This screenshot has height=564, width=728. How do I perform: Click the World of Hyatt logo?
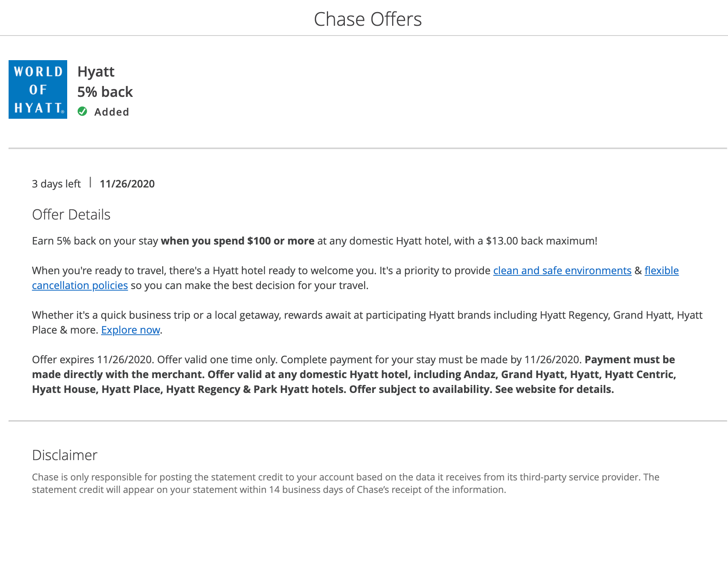(38, 89)
